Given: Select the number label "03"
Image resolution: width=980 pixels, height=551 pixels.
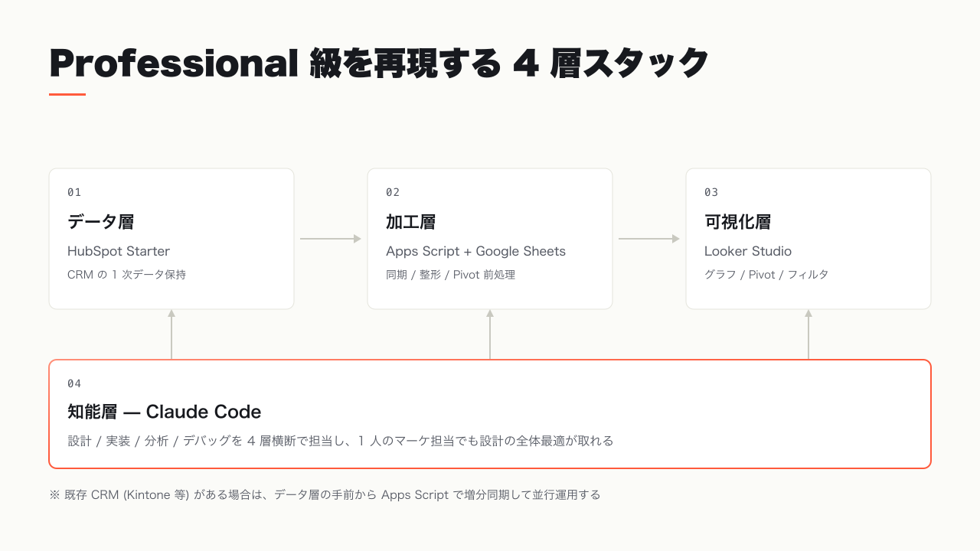Looking at the screenshot, I should (711, 192).
